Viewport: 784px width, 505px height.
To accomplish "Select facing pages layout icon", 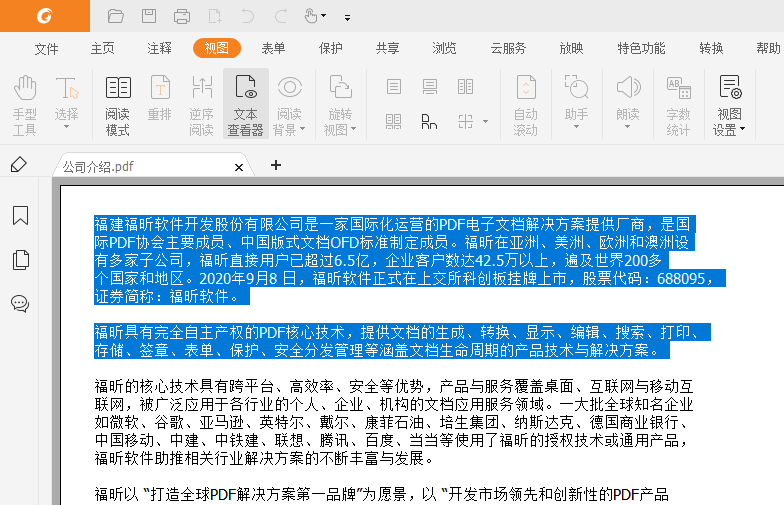I will [466, 87].
